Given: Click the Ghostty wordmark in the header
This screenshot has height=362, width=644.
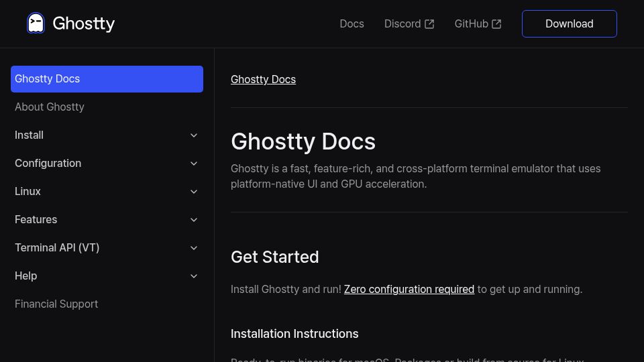Looking at the screenshot, I should coord(84,24).
